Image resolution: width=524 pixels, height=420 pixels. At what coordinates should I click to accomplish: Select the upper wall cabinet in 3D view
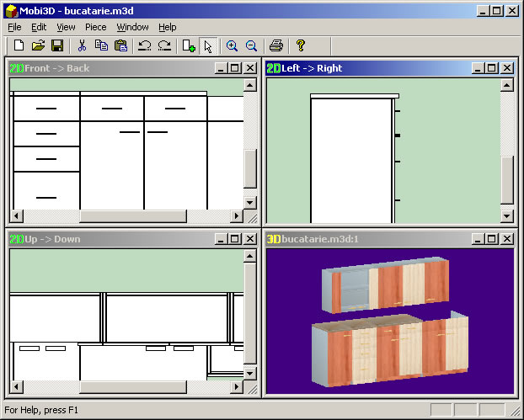(x=386, y=285)
